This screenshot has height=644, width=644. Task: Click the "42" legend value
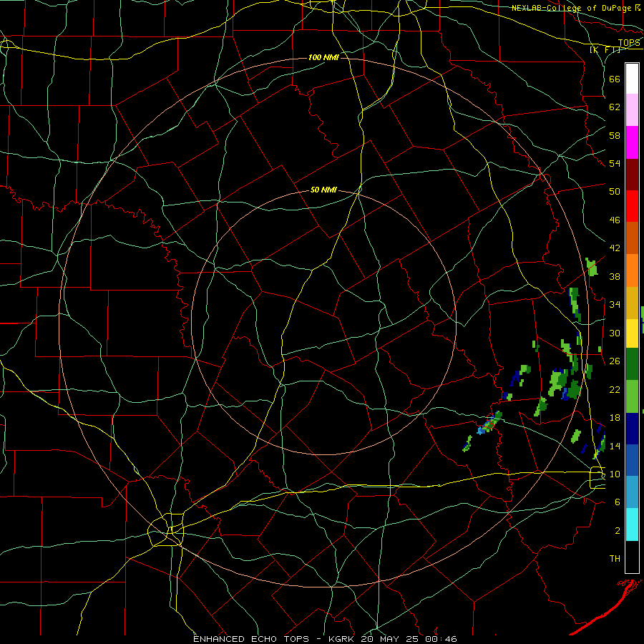point(615,248)
